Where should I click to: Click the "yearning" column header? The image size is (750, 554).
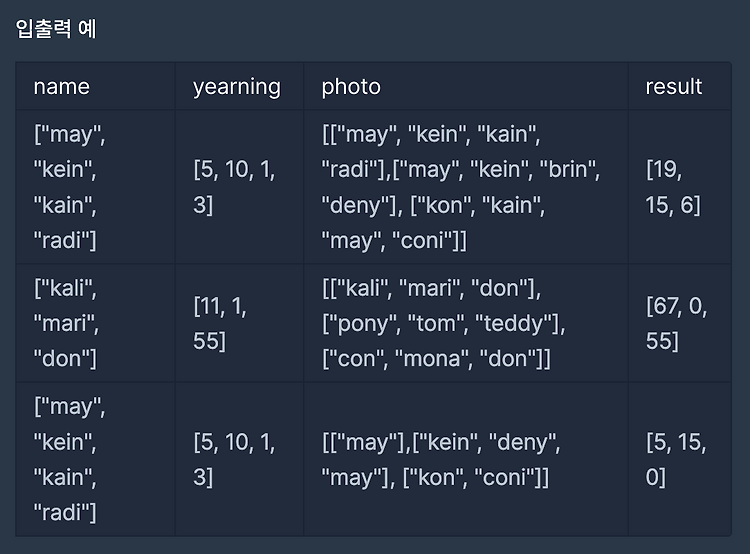tap(239, 87)
